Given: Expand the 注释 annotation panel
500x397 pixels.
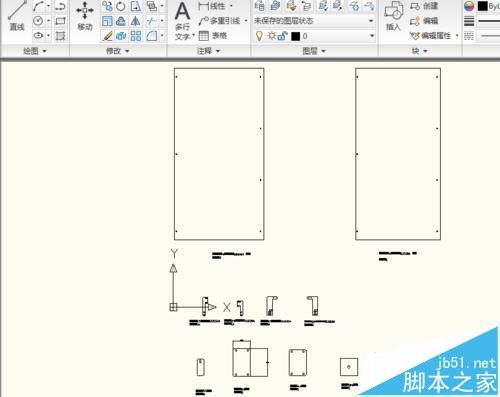Looking at the screenshot, I should pyautogui.click(x=208, y=51).
